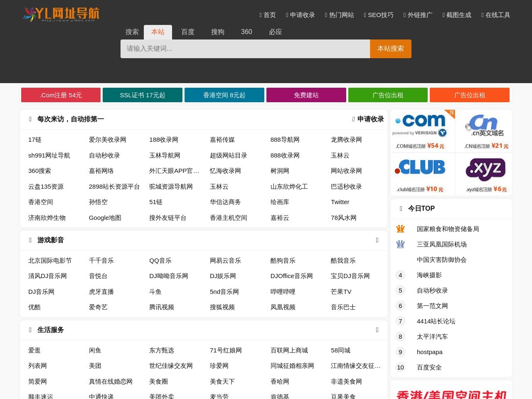Click the green 广告位出租 button

point(388,95)
